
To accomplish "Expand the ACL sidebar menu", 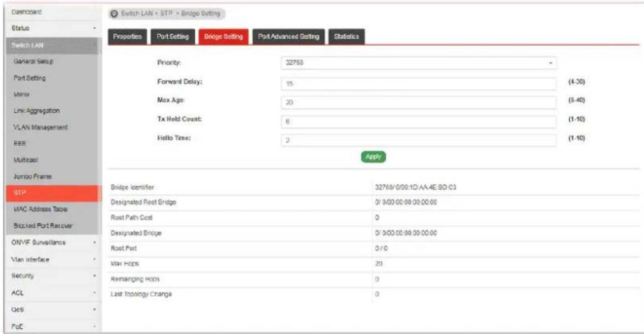I will pyautogui.click(x=52, y=293).
